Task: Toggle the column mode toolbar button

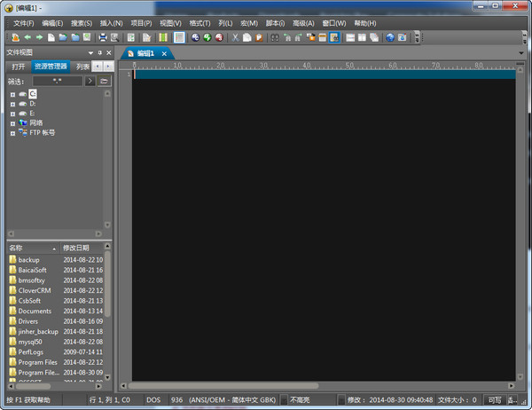Action: click(162, 37)
